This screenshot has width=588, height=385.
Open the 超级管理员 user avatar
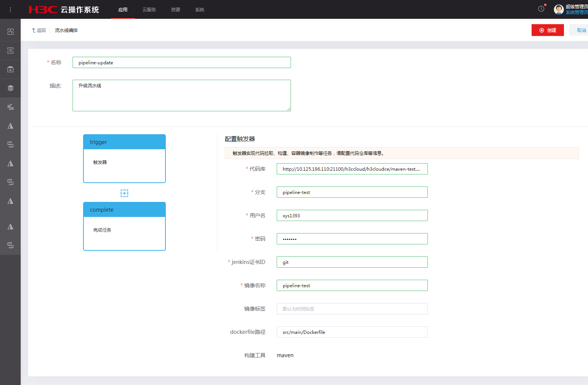pyautogui.click(x=559, y=9)
